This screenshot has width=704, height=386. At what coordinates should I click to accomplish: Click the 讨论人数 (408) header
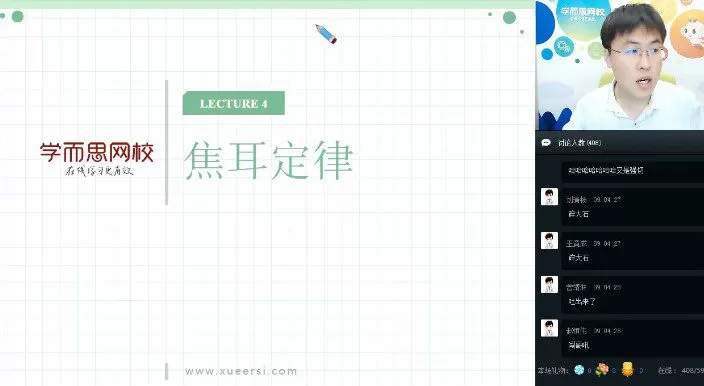pos(579,143)
